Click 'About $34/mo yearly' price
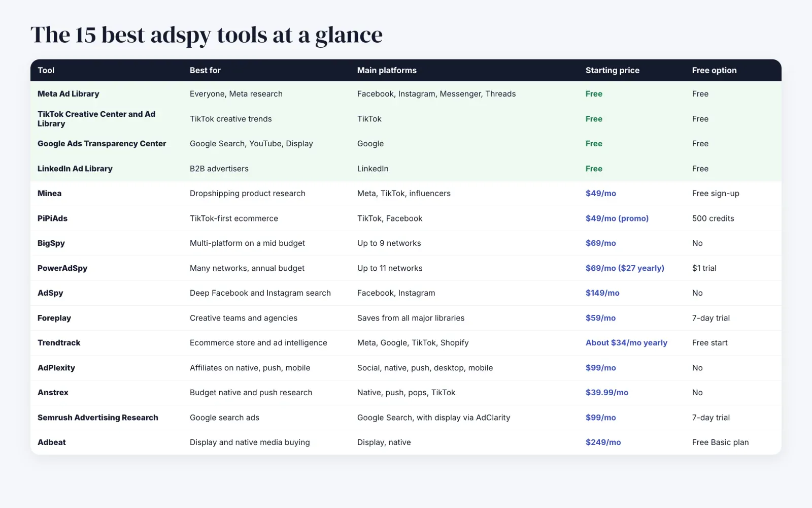The width and height of the screenshot is (812, 508). pyautogui.click(x=626, y=343)
